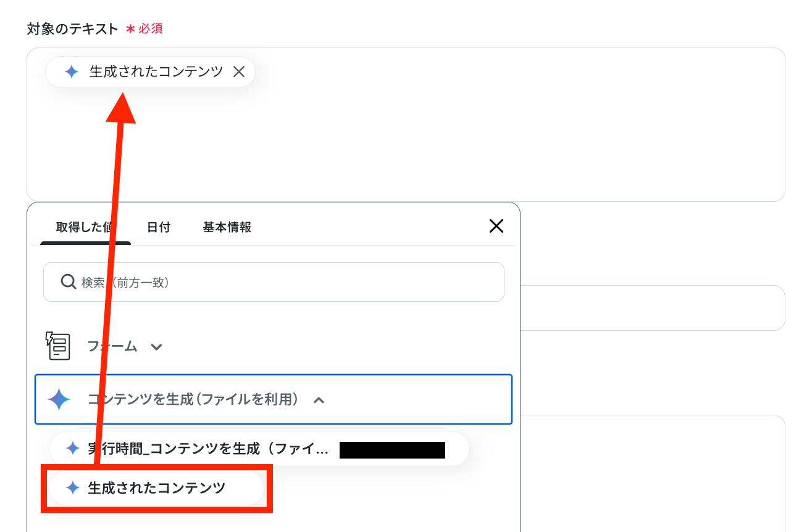Click the Gemini sparkle icon beside コンテンツを生成
The width and height of the screenshot is (799, 532).
[59, 400]
